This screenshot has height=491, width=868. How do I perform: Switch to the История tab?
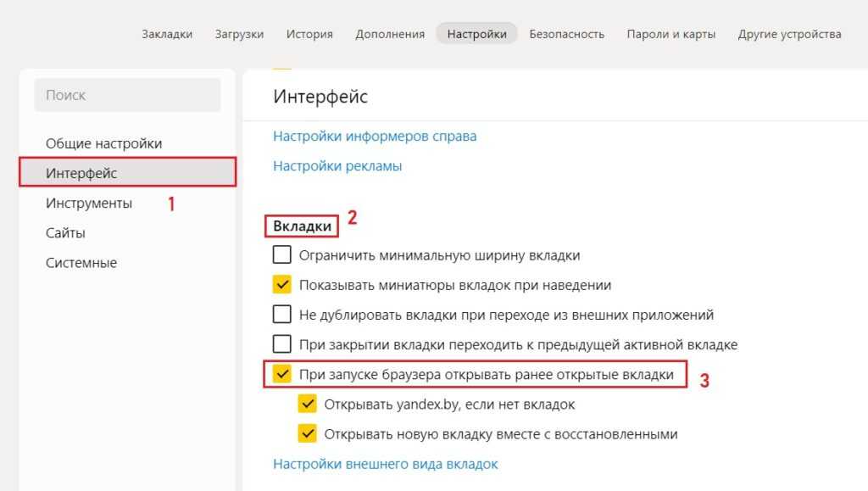(309, 34)
